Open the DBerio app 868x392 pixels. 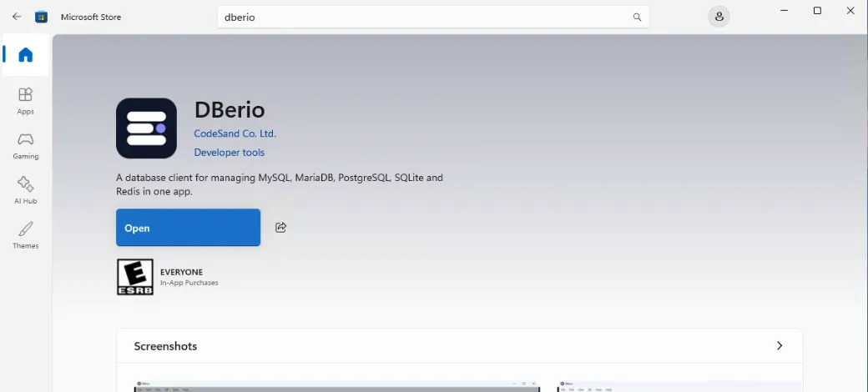[189, 227]
